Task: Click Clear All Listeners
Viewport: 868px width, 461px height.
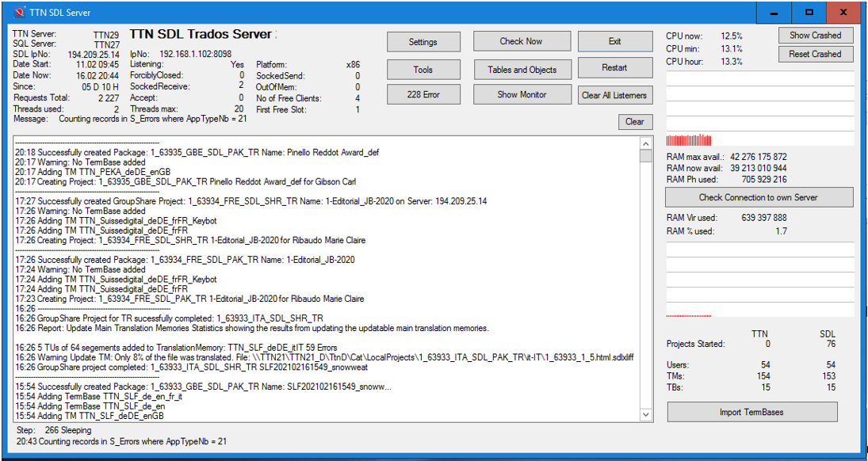Action: coord(614,95)
